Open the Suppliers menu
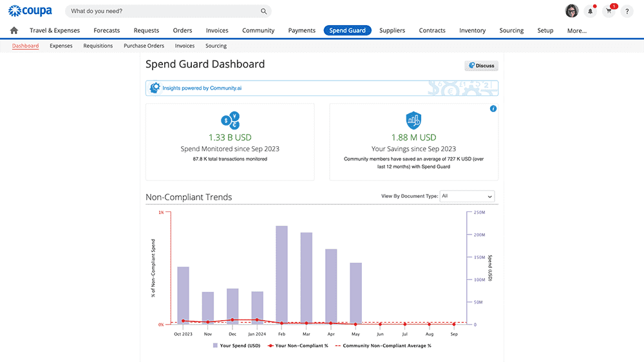 pos(392,30)
